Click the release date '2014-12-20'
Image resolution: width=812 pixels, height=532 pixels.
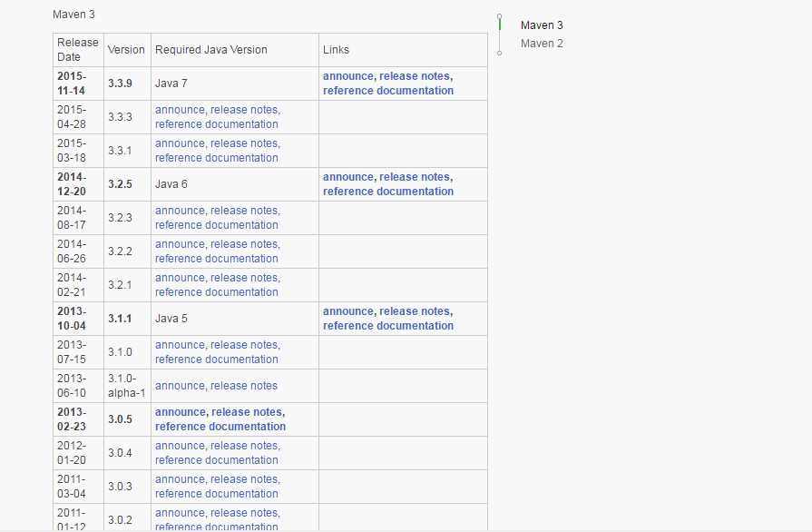coord(72,184)
